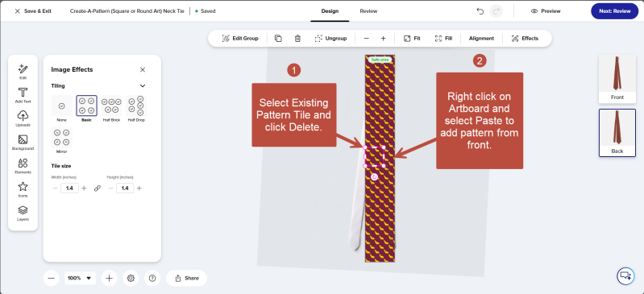Open the settings gear icon
644x294 pixels.
coord(131,278)
